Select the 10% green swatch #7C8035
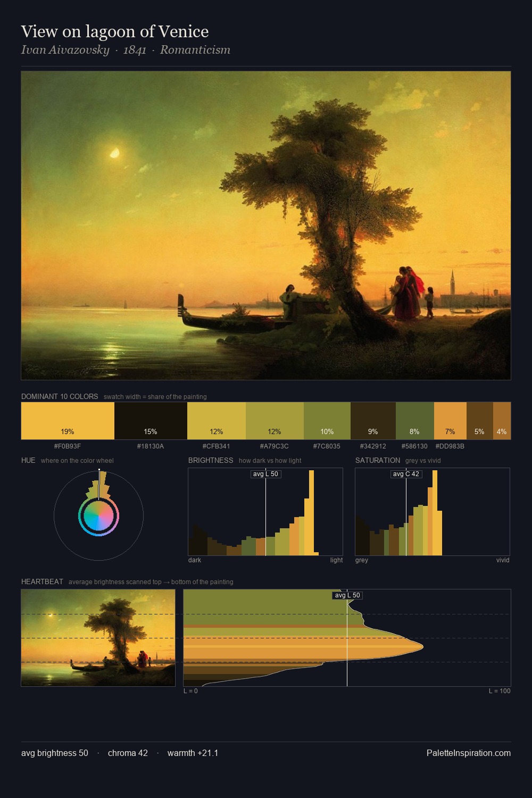 327,421
